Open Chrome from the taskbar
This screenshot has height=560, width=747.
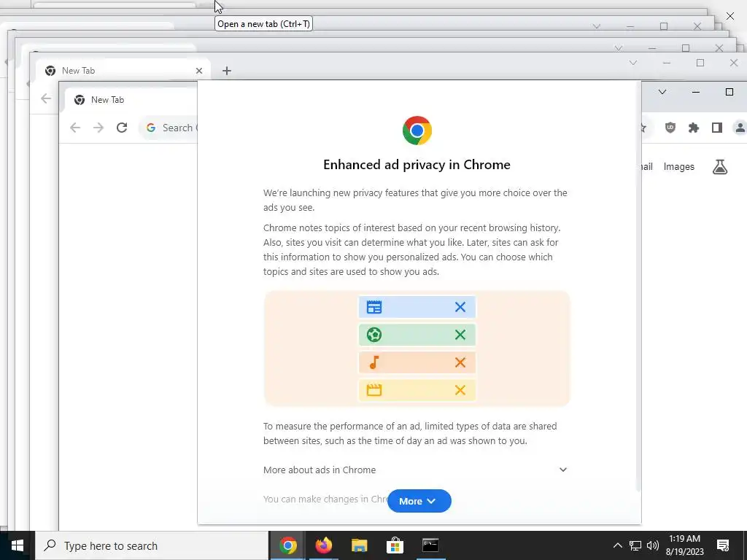287,545
